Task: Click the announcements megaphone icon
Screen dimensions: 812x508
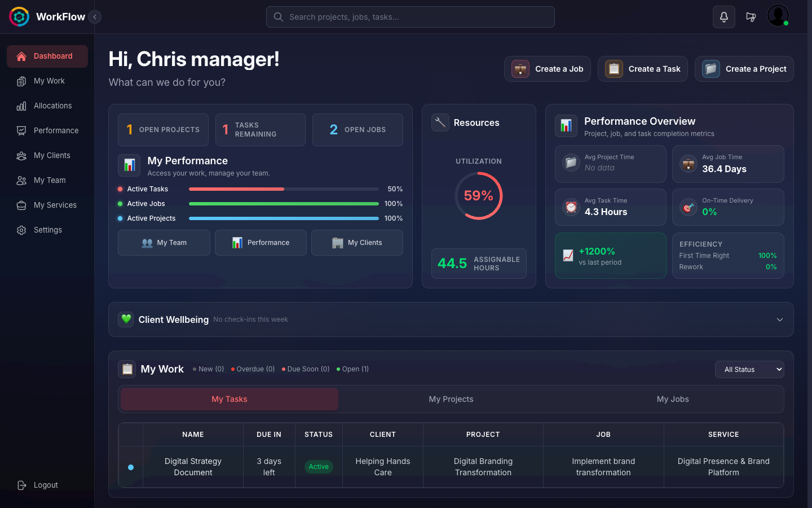Action: 751,17
